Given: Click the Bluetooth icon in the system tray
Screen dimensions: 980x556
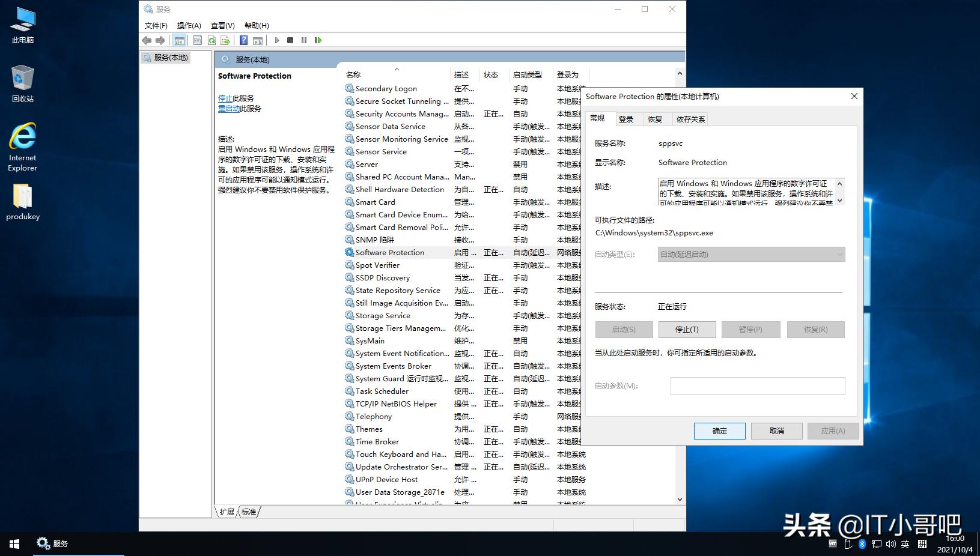Looking at the screenshot, I should pyautogui.click(x=862, y=543).
